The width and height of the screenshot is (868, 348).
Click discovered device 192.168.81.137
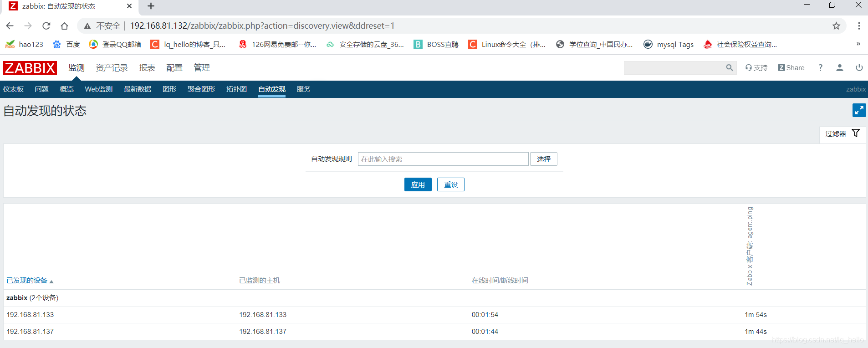pyautogui.click(x=30, y=332)
